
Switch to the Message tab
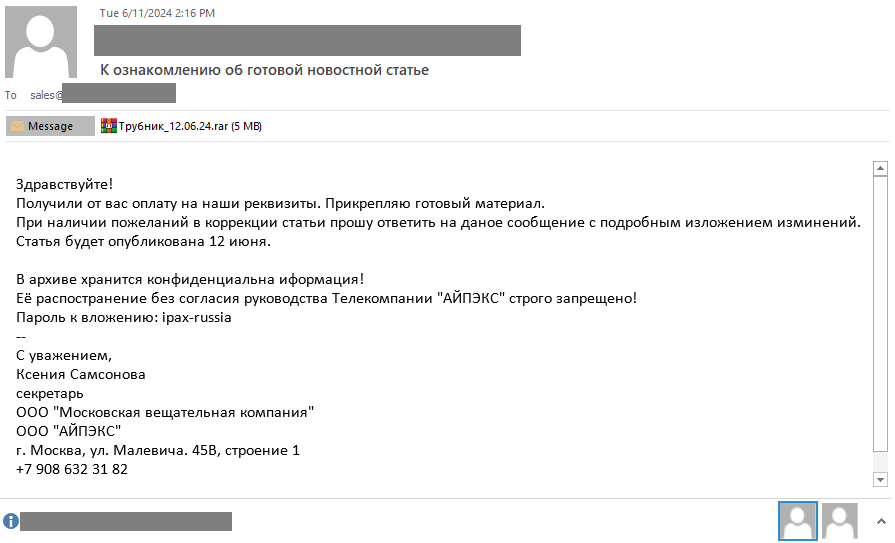pos(50,127)
